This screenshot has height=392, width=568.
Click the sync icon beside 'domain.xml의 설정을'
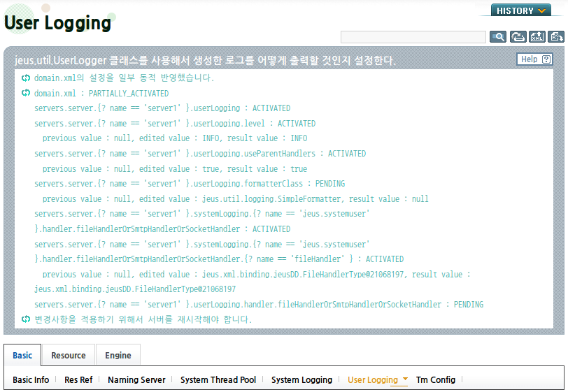[26, 78]
